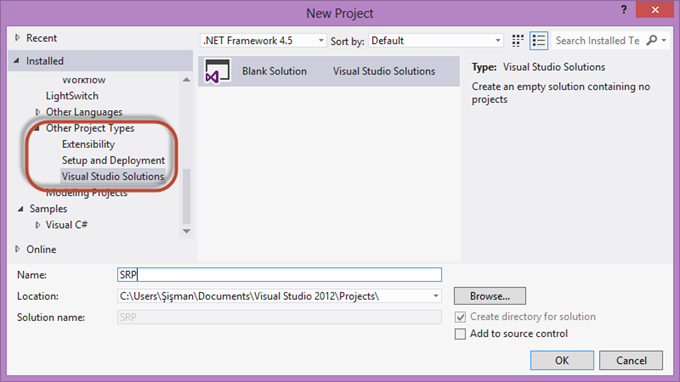The image size is (680, 382).
Task: Open the dialog help question mark
Action: 624,10
